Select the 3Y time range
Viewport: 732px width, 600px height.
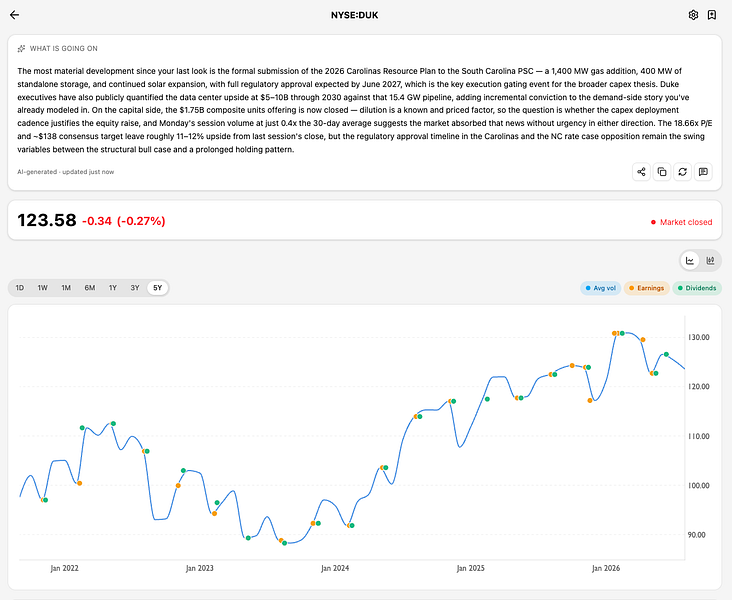[x=135, y=288]
